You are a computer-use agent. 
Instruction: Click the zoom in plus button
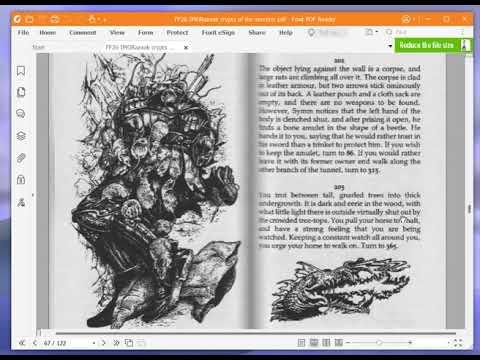[410, 342]
